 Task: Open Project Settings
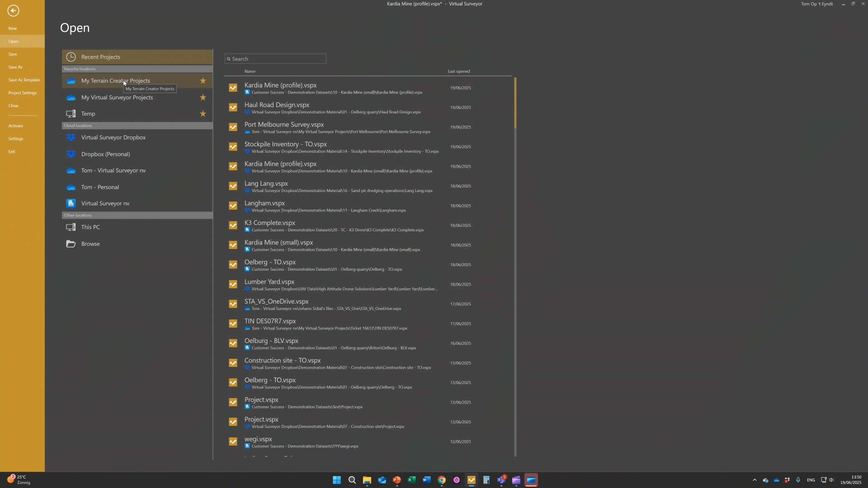pos(22,93)
